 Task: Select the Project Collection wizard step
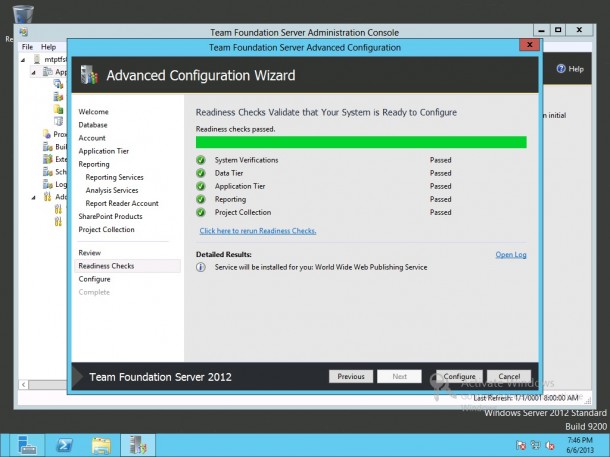pos(106,229)
